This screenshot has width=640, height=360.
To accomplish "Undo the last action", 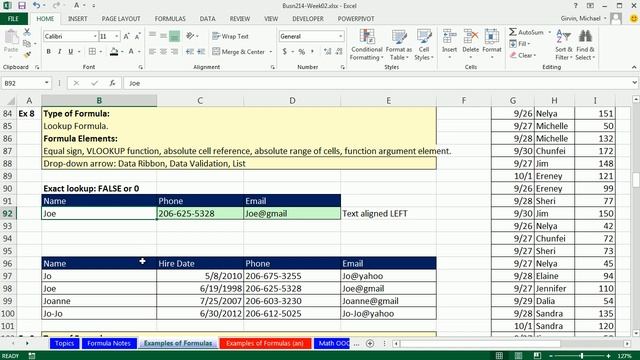I will 37,6.
